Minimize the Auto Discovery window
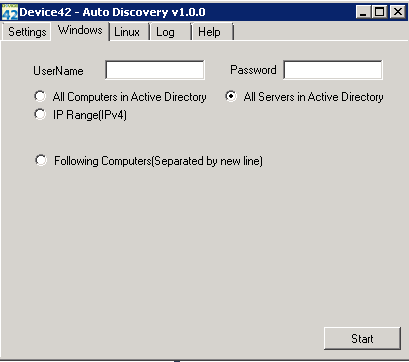 (x=364, y=12)
